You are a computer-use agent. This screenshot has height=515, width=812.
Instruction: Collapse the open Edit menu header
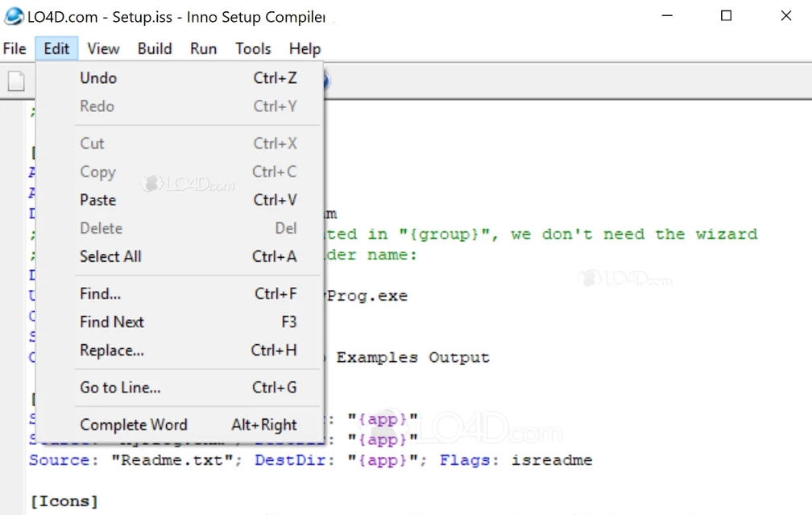[x=56, y=48]
